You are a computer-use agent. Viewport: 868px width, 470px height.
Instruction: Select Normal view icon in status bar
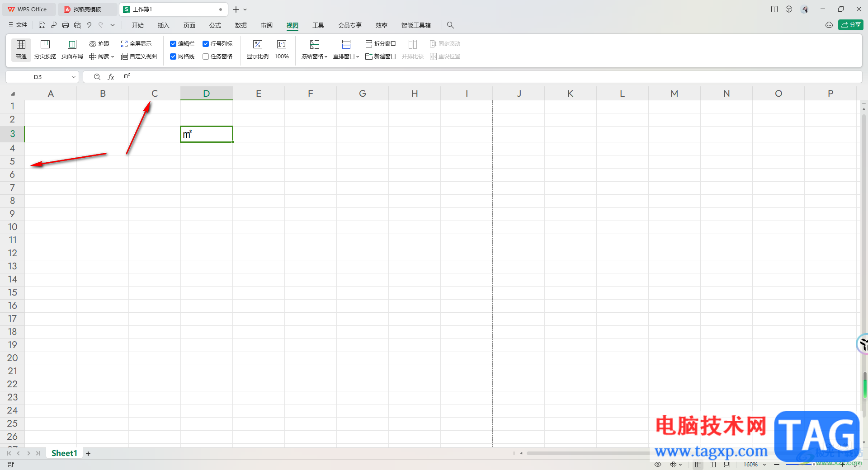[x=698, y=465]
